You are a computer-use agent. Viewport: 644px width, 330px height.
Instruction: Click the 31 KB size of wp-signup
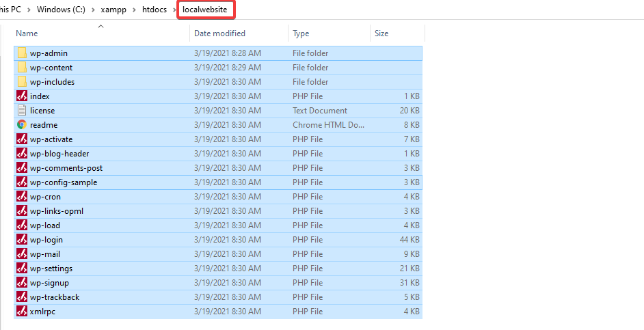click(410, 283)
